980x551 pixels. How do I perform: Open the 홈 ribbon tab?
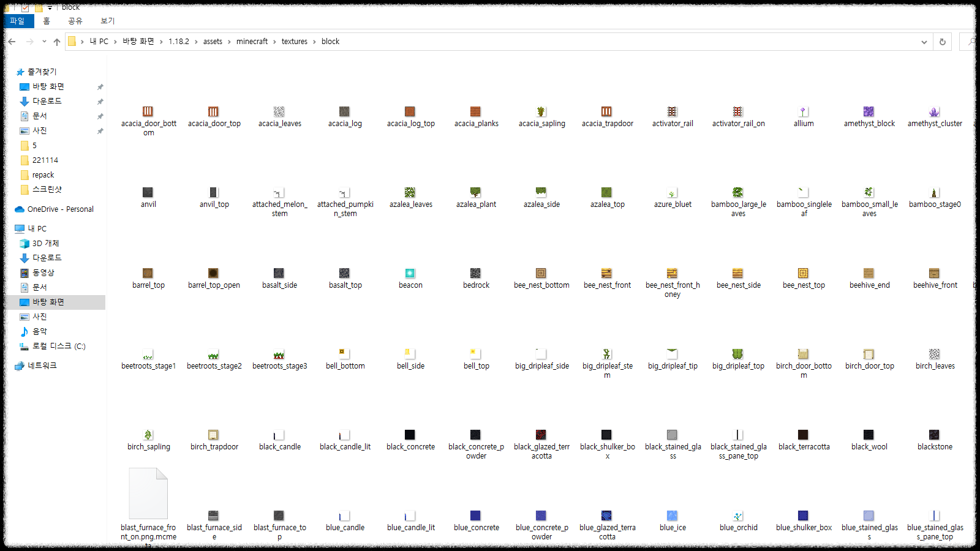pos(47,21)
